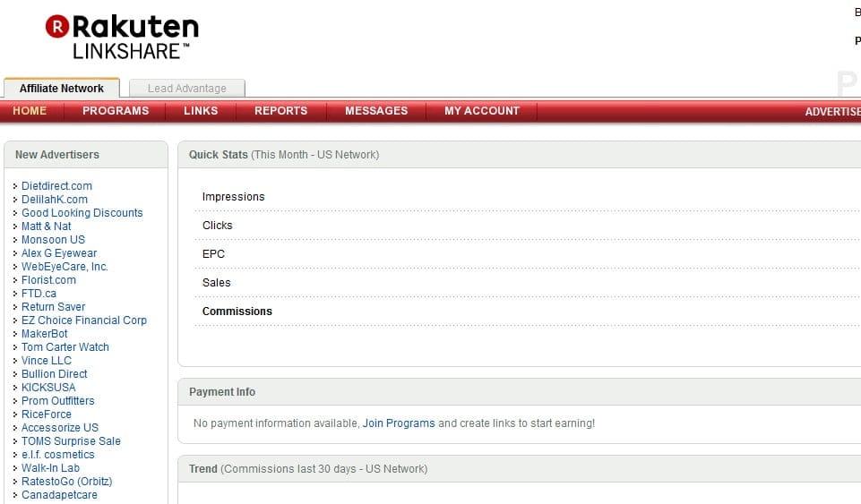Visit the Accessorize US link

60,428
